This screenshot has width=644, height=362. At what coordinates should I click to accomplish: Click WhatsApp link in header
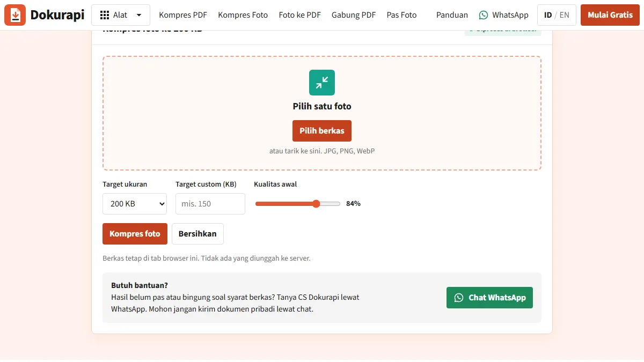point(503,15)
